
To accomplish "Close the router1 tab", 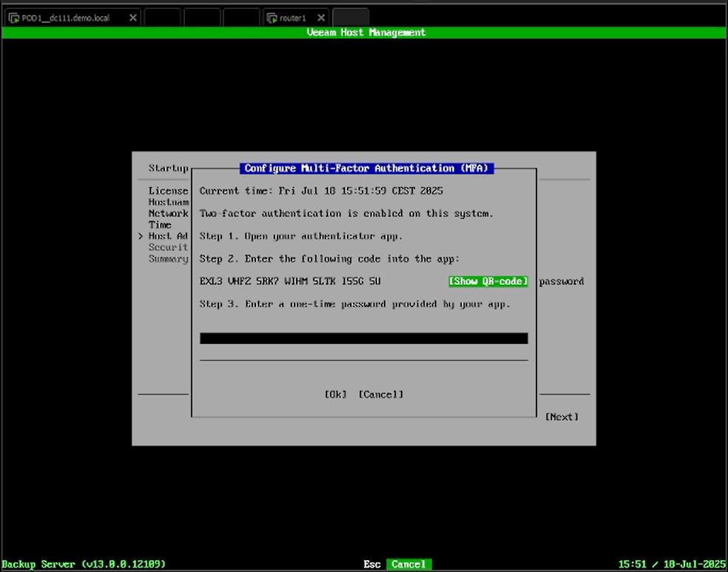I will (321, 18).
